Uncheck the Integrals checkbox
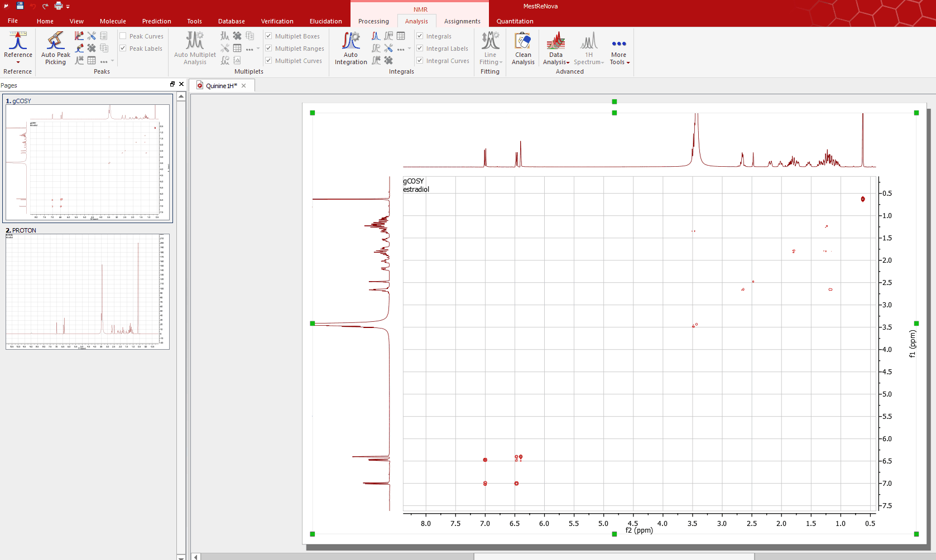This screenshot has height=560, width=936. (x=420, y=36)
